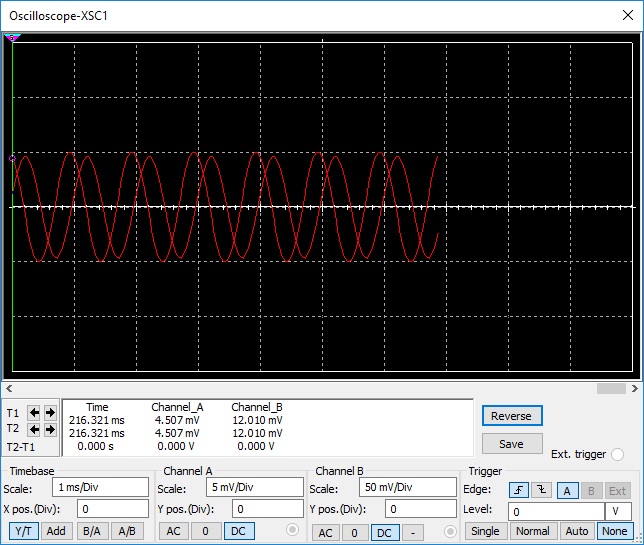Screen dimensions: 644x545
Task: Toggle Y/T timebase display mode
Action: [x=25, y=531]
